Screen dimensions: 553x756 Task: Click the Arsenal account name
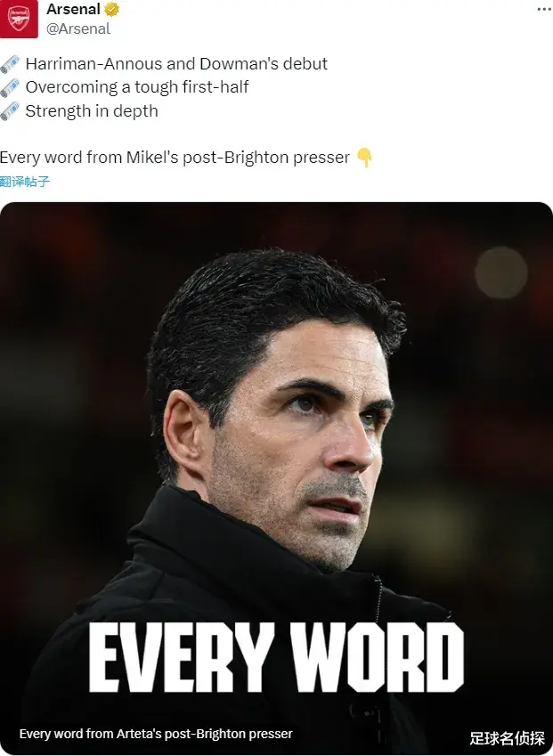73,9
